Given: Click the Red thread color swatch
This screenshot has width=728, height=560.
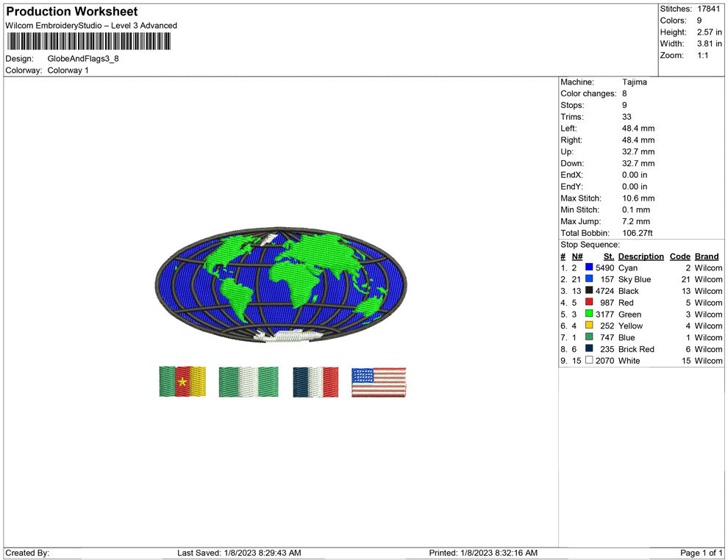Looking at the screenshot, I should point(589,303).
